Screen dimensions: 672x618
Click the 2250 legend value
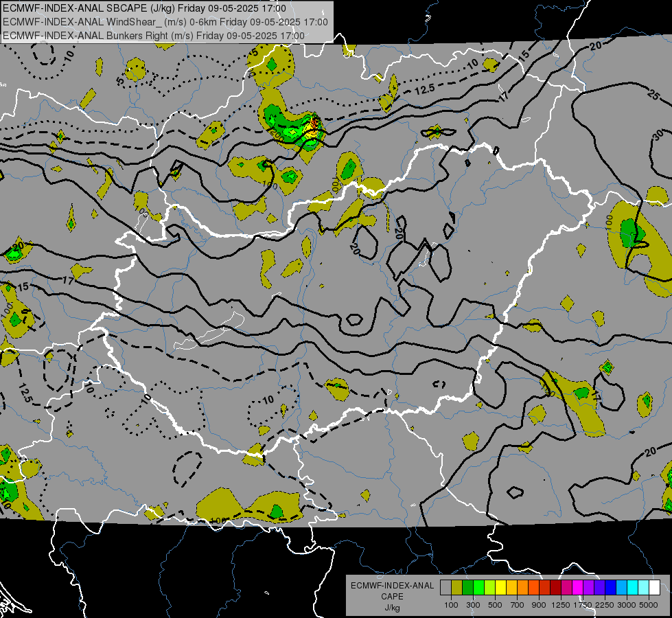tap(605, 605)
